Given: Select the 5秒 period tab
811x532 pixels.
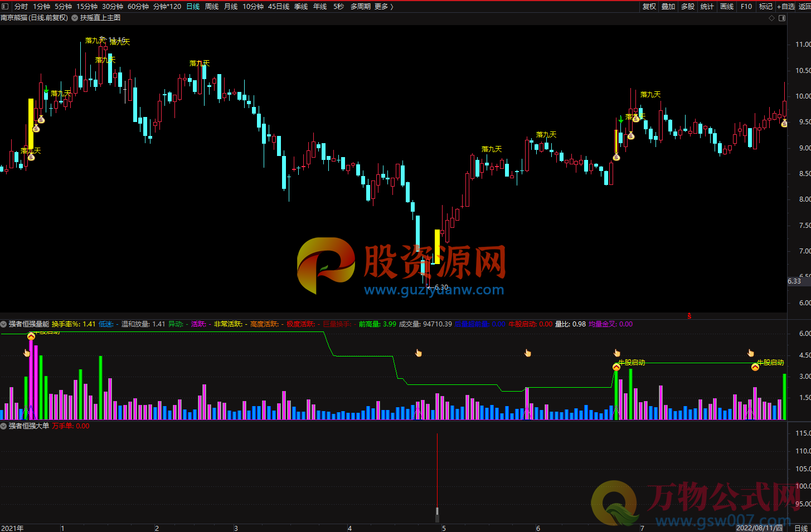Looking at the screenshot, I should pos(338,6).
